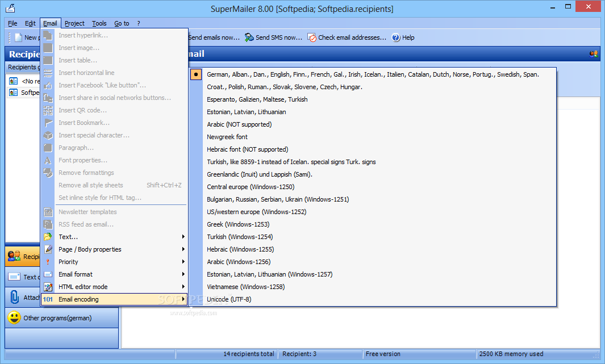Image resolution: width=605 pixels, height=364 pixels.
Task: Choose Estonian, Latvian, Lithuanian encoding (no Windows code)
Action: 373,112
